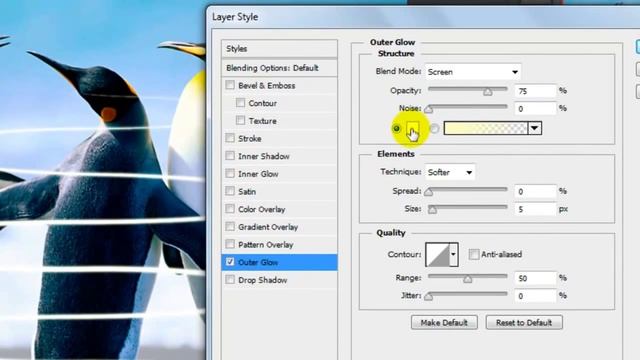
Task: Click the Contour curve thumbnail
Action: tap(437, 254)
